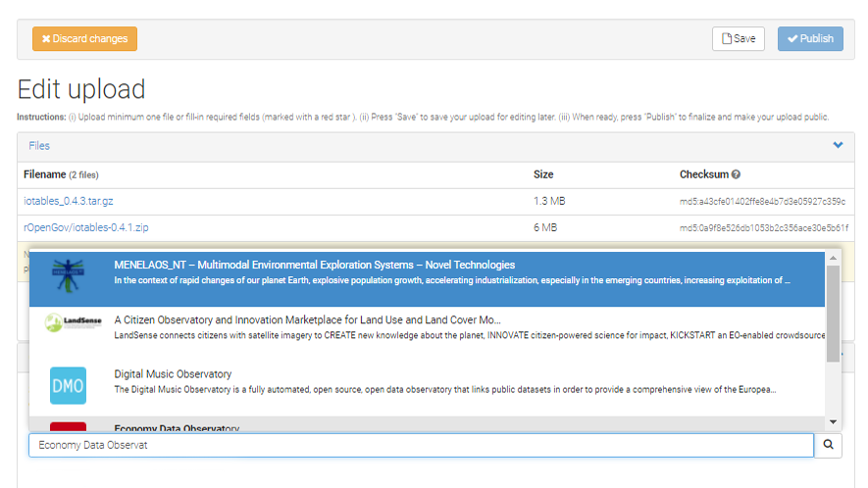Click the Discard changes button

point(84,39)
